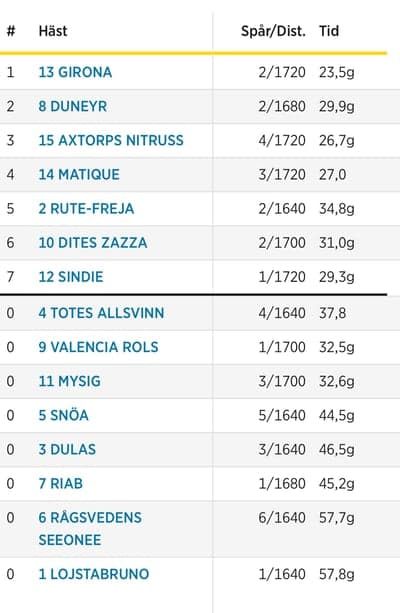Select 12 SINDIE horse link

click(71, 277)
